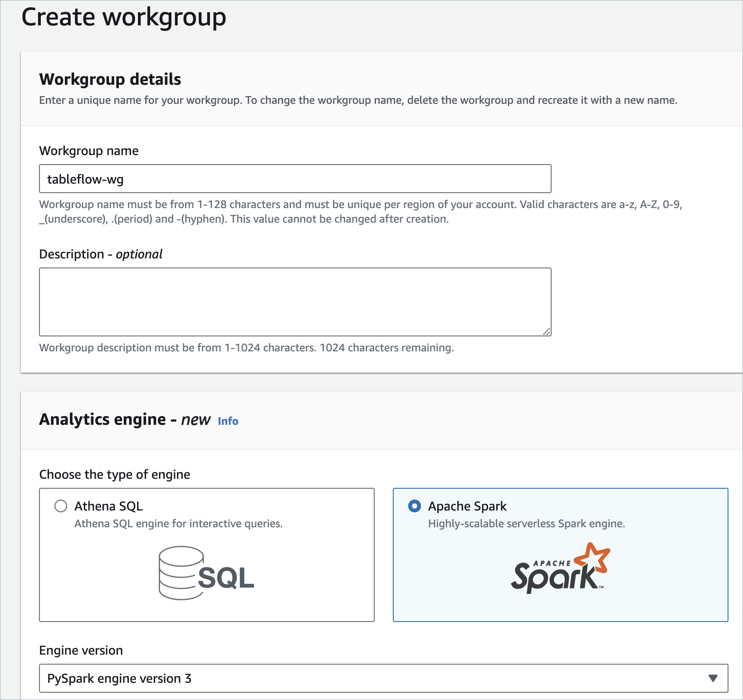
Task: Click the SQL text inside the Athena card
Action: pyautogui.click(x=227, y=578)
